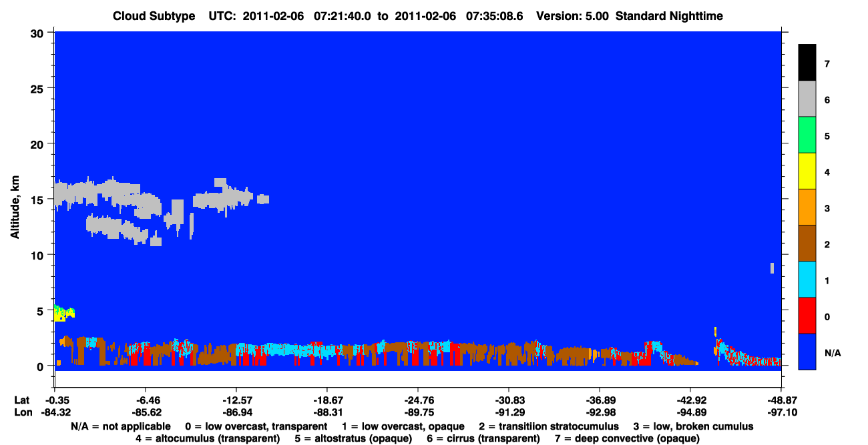Click the latitude value -48.87
The height and width of the screenshot is (445, 868).
(781, 400)
